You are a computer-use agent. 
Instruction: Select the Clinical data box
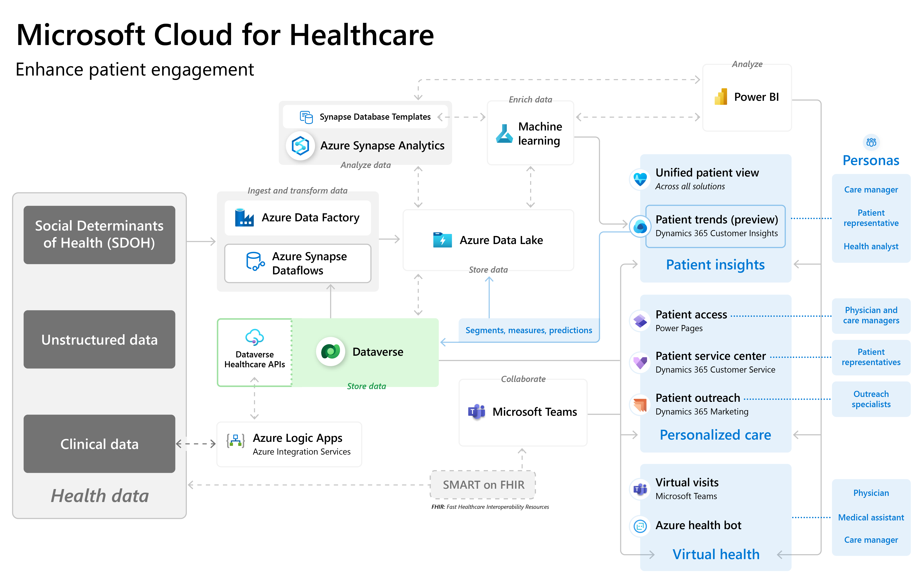coord(99,444)
